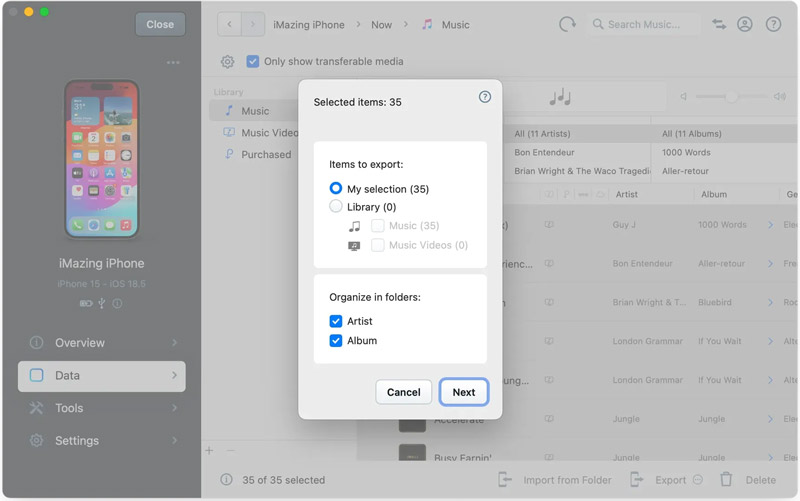This screenshot has height=501, width=800.
Task: Expand the Settings chevron
Action: 174,440
